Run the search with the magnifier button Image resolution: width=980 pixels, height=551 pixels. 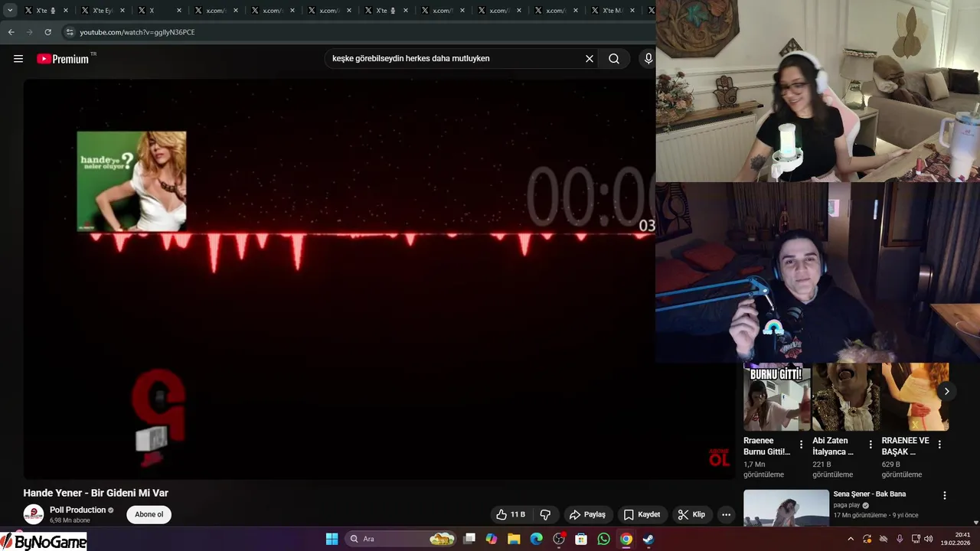(x=614, y=59)
